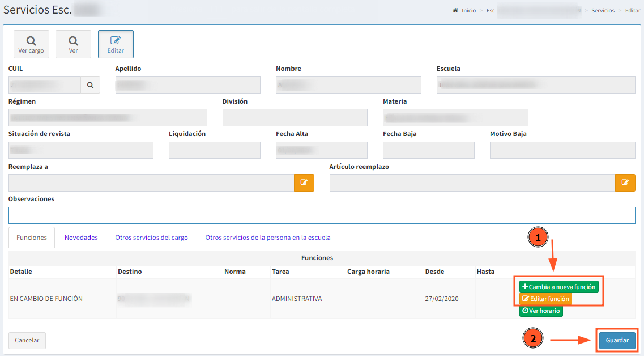Edit the Reemplaza a orange icon
644x356 pixels.
point(304,183)
